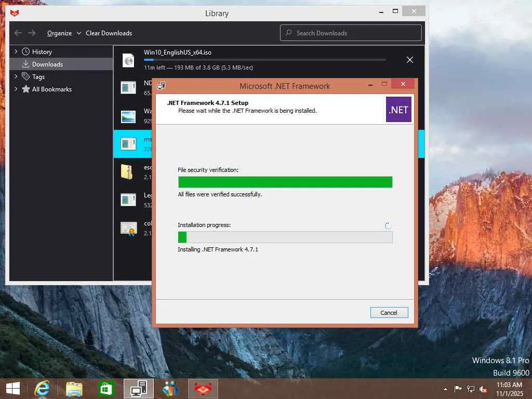532x399 pixels.
Task: Click the Tags label icon
Action: (26, 76)
